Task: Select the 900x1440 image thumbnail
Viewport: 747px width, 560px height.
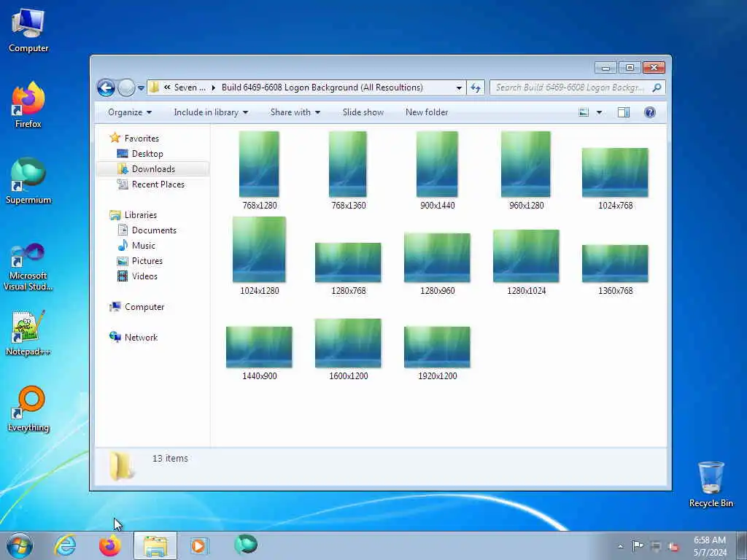Action: coord(437,164)
